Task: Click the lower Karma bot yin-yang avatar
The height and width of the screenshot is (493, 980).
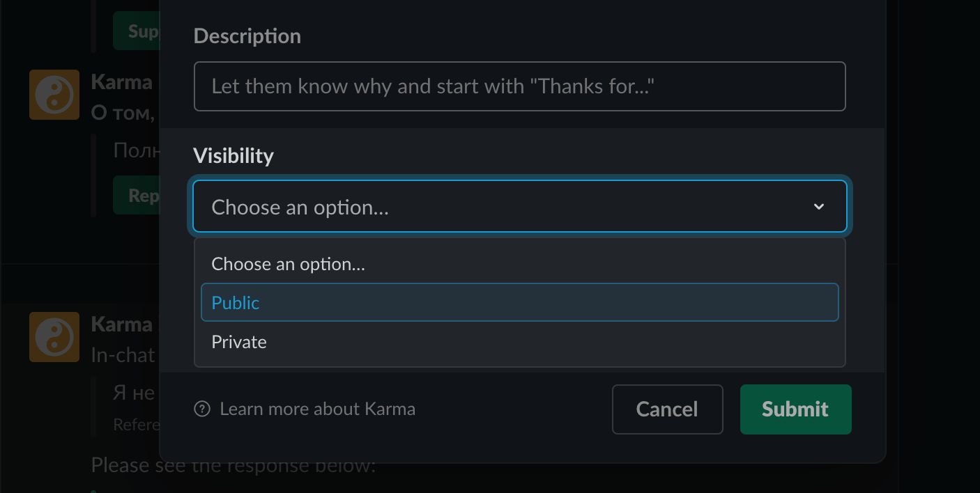Action: tap(54, 337)
